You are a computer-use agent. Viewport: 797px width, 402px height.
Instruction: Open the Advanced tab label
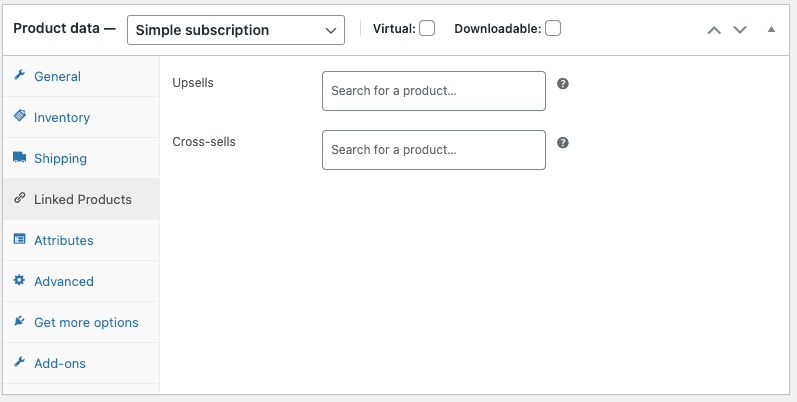[64, 281]
